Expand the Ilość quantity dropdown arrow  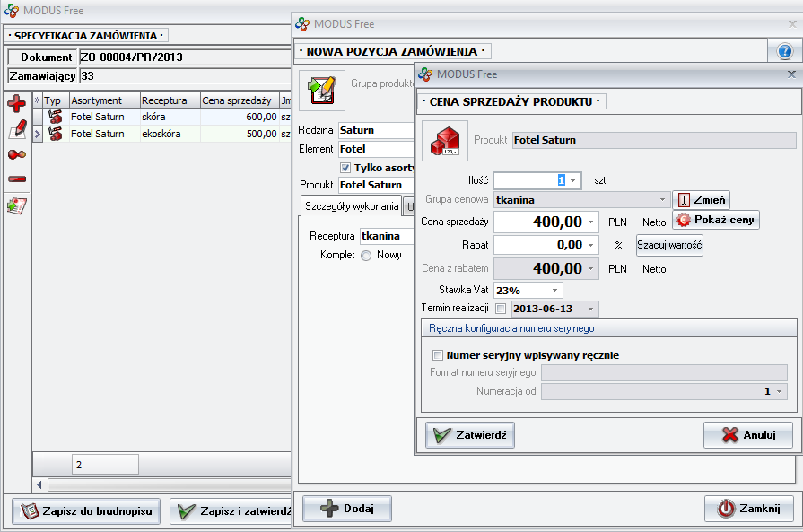(572, 180)
